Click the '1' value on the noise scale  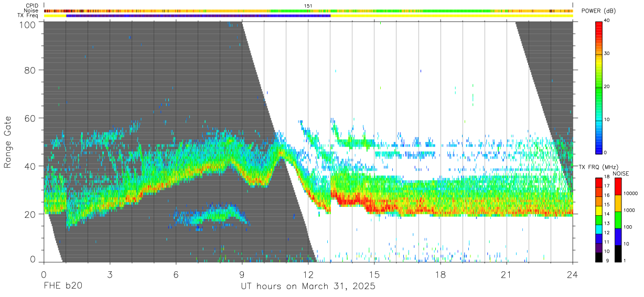pyautogui.click(x=625, y=260)
